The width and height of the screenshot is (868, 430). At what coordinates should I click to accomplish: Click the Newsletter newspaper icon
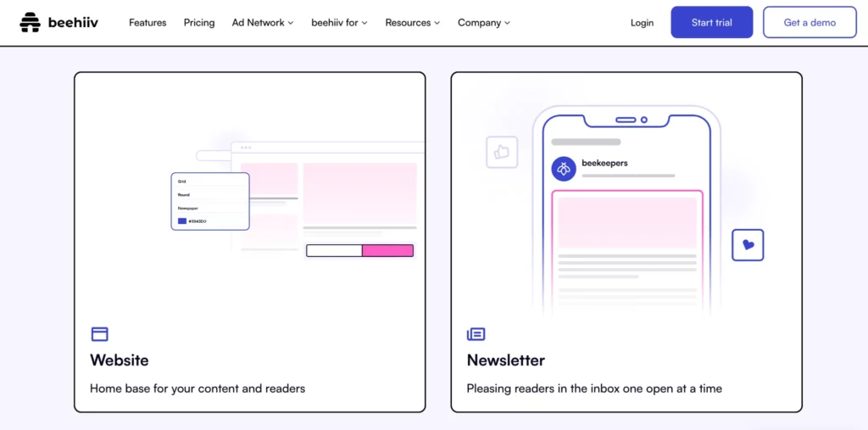pyautogui.click(x=476, y=334)
